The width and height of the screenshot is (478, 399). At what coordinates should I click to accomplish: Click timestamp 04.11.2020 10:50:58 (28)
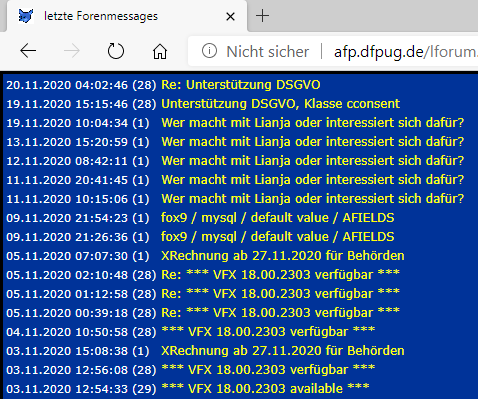pos(81,332)
